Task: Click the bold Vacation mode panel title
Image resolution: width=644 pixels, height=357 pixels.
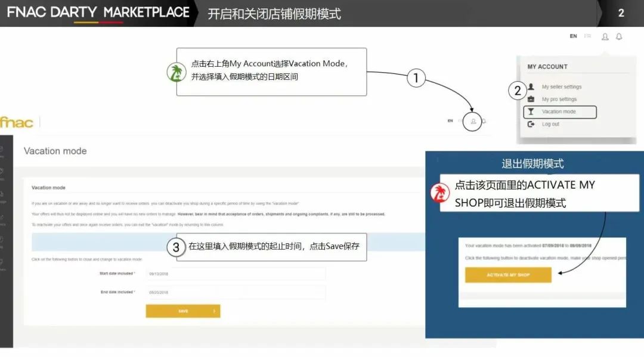Action: tap(48, 188)
